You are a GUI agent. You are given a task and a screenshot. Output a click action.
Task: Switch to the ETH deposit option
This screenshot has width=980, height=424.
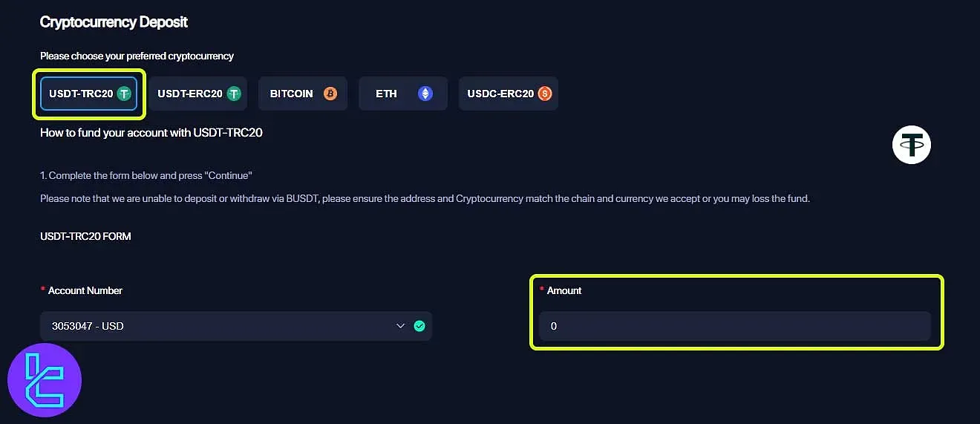click(x=403, y=94)
